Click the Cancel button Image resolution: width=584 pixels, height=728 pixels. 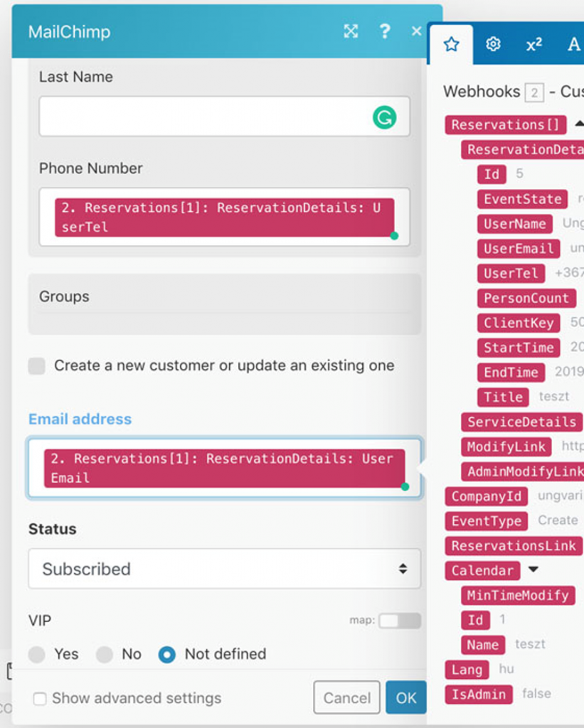point(346,697)
